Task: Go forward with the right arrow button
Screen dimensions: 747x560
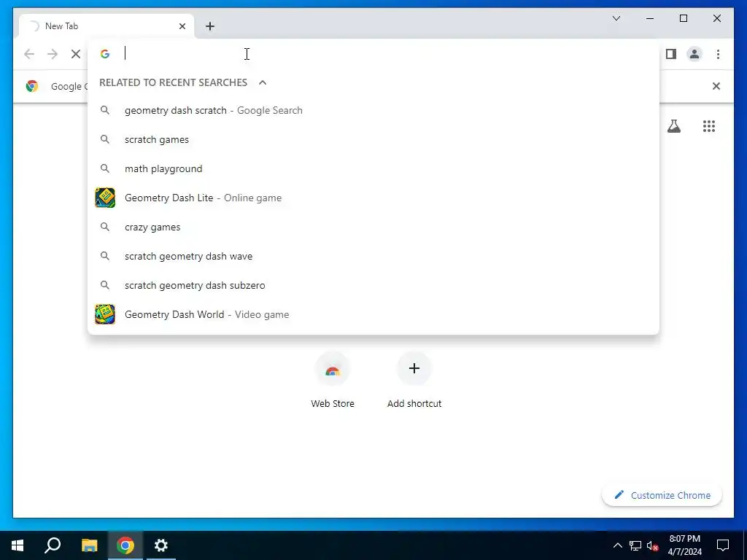Action: point(53,54)
